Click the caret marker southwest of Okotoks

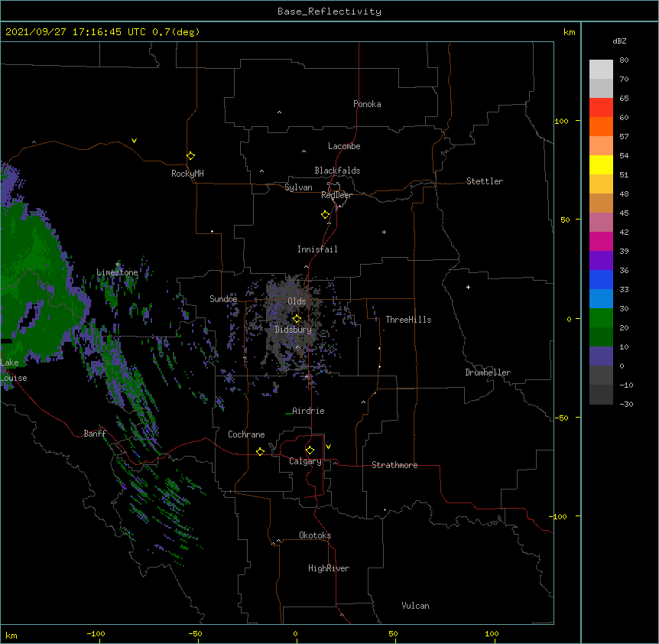[278, 541]
